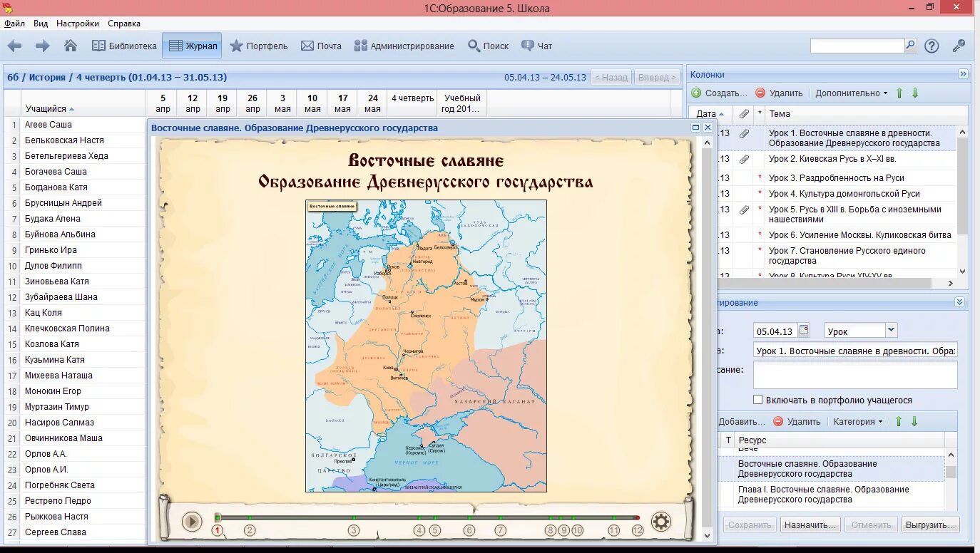Go forward with the right arrow icon
The image size is (980, 553).
(43, 46)
